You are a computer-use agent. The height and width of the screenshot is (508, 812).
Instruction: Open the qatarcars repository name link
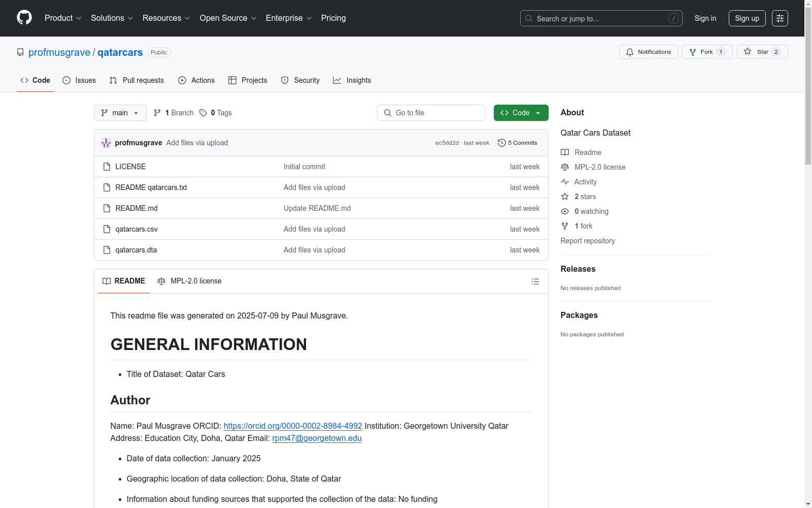(x=120, y=52)
